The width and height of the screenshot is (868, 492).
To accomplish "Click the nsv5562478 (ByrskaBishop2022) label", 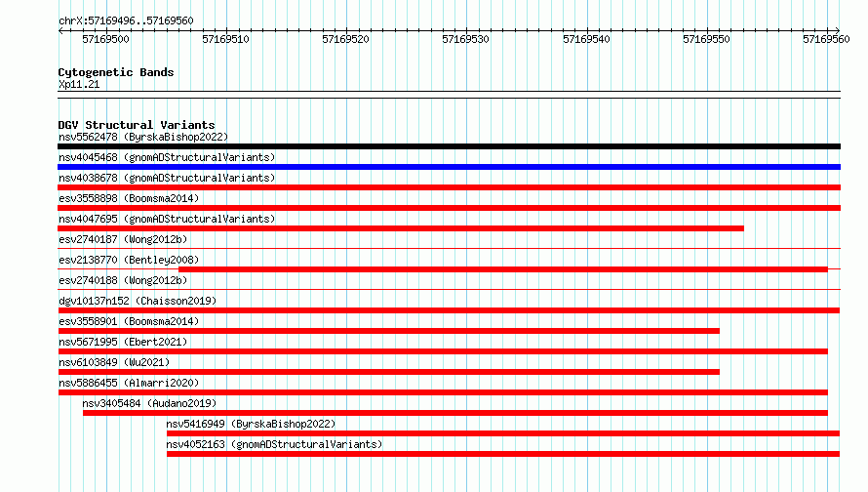I will (x=143, y=137).
